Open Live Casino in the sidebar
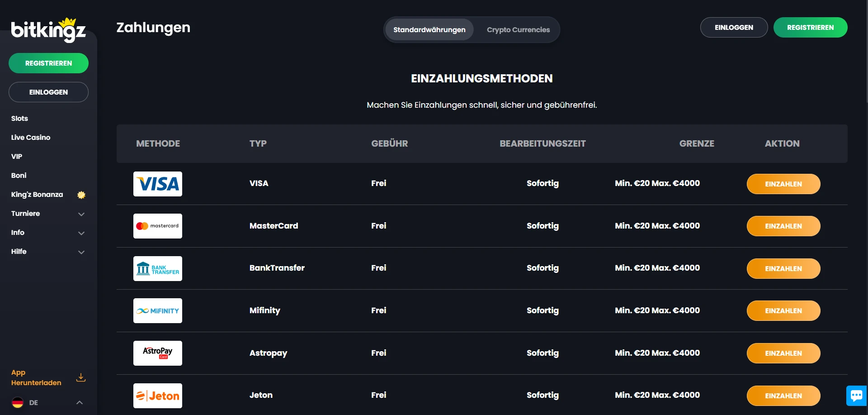This screenshot has width=868, height=415. pyautogui.click(x=31, y=137)
